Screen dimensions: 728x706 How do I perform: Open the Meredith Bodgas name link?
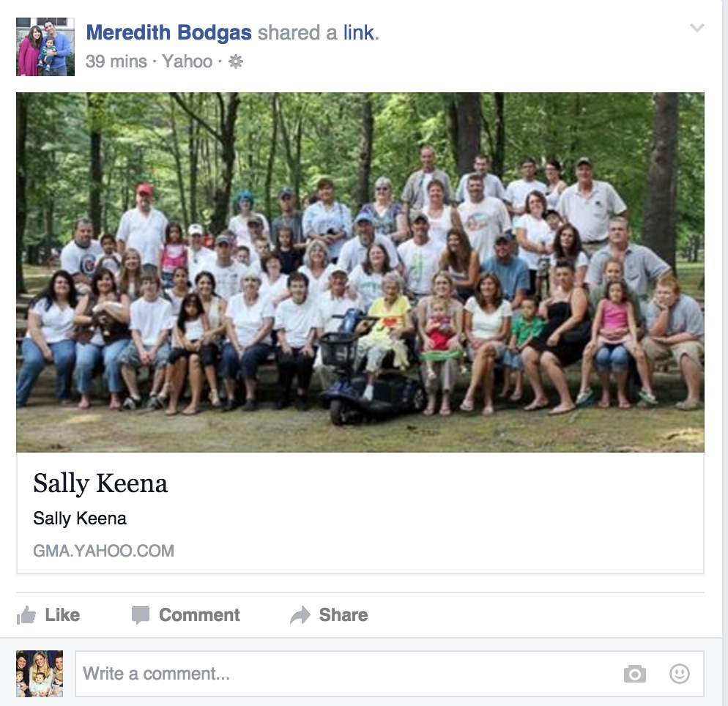tap(169, 32)
